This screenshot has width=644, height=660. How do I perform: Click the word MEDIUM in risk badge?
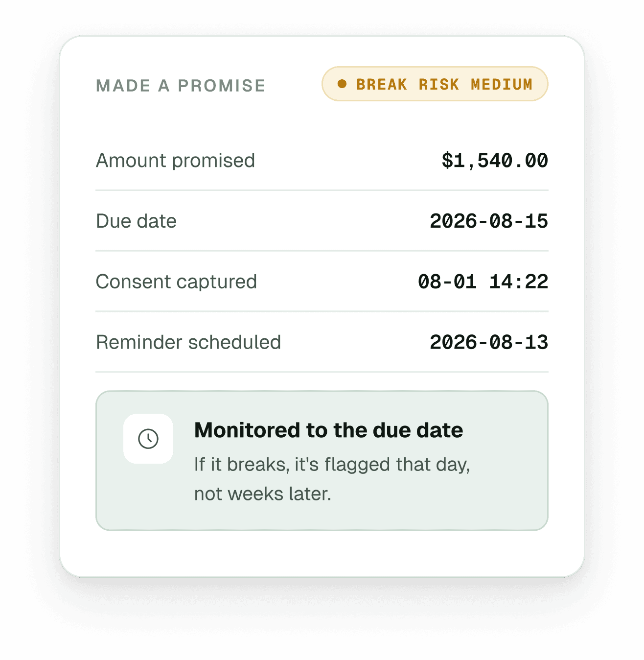pos(502,84)
